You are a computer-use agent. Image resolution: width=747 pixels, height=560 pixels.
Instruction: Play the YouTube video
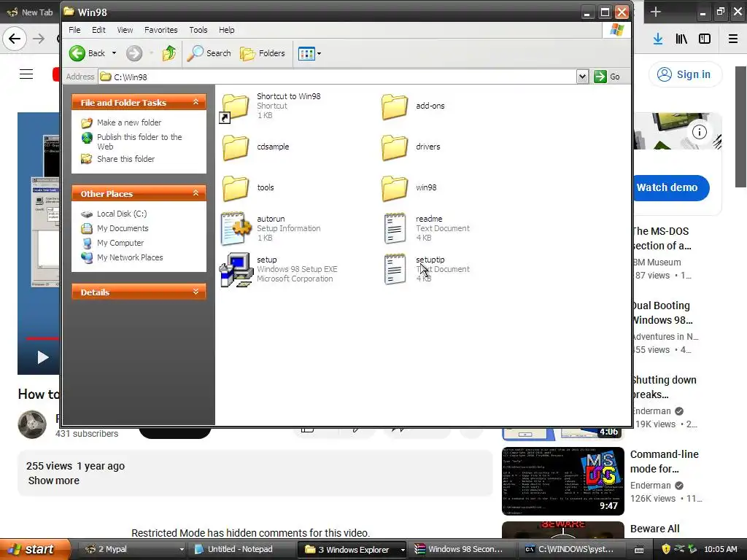[x=43, y=357]
